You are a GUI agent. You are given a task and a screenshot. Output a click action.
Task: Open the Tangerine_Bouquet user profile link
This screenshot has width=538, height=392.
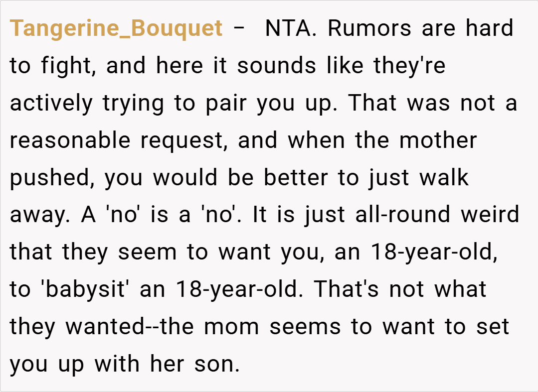(116, 28)
